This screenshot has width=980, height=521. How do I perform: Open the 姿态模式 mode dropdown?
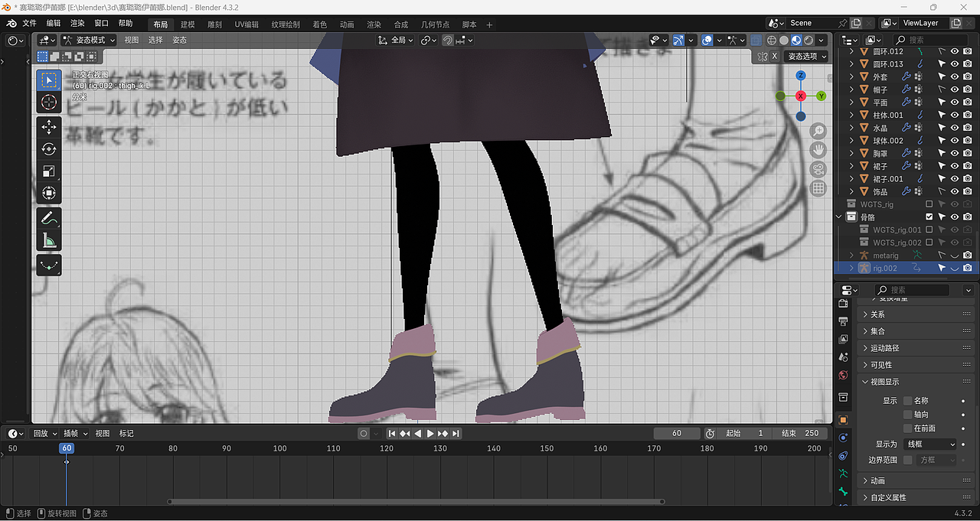pos(87,39)
